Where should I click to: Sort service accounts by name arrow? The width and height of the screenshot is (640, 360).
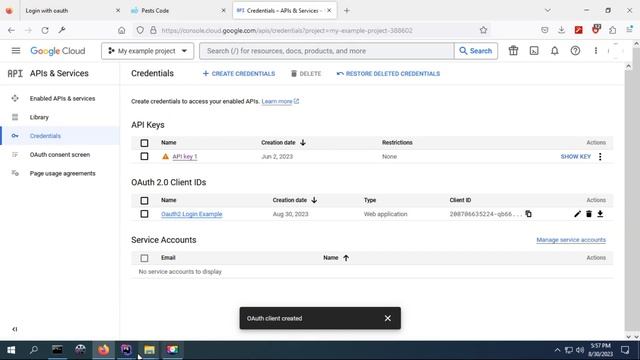(x=346, y=258)
